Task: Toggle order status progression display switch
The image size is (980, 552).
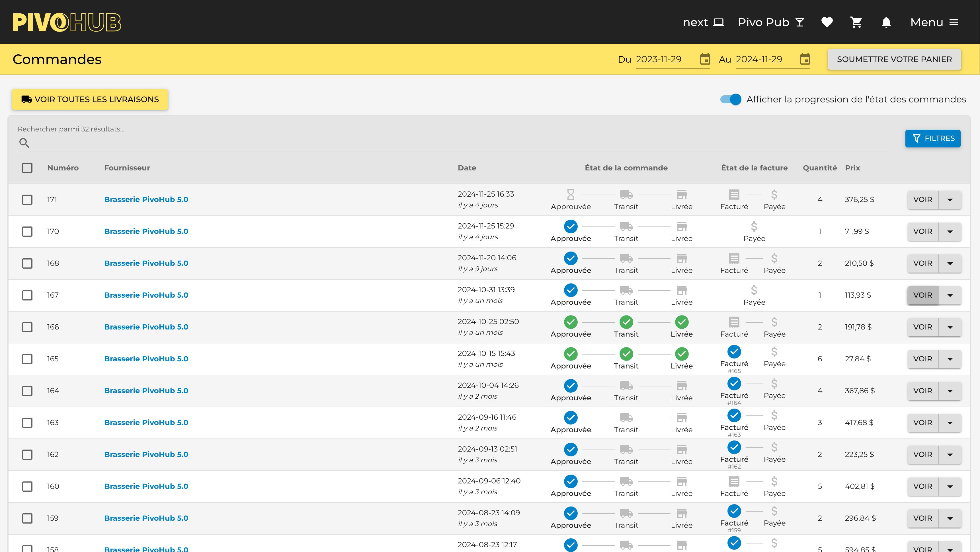Action: [731, 99]
